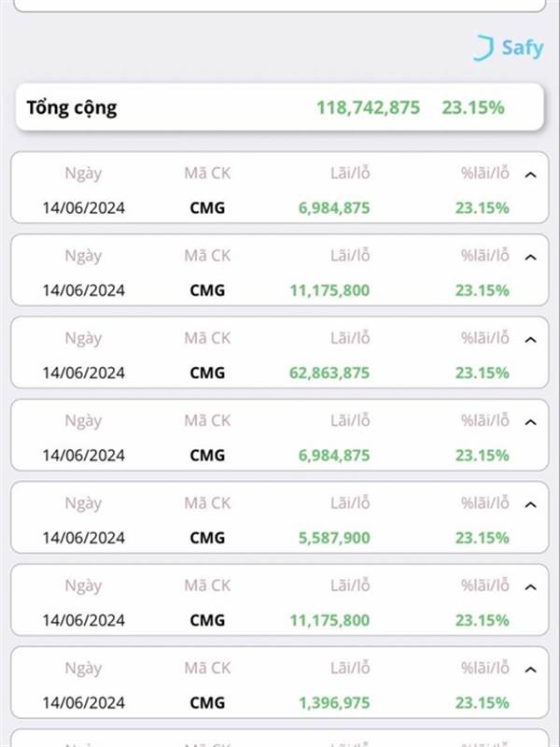The width and height of the screenshot is (560, 747).
Task: Tap the 23.15% total in Tổng cộng
Action: coord(473,107)
